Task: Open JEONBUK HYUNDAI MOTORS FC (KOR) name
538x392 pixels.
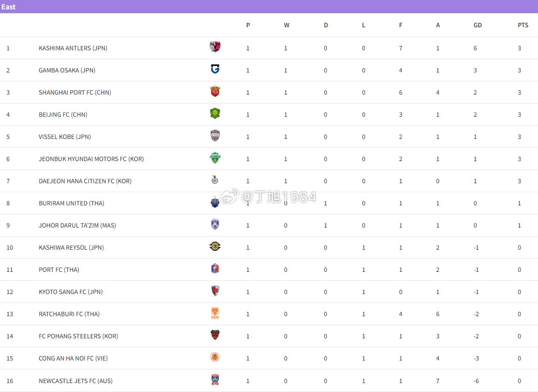Action: [91, 159]
